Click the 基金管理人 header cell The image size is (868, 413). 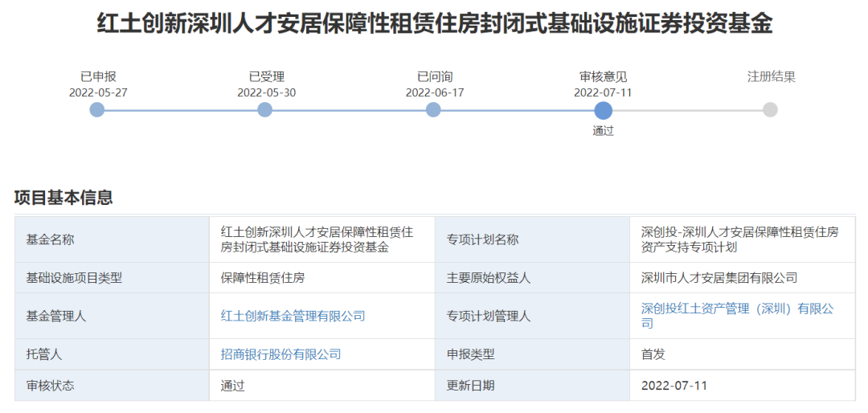pyautogui.click(x=112, y=316)
